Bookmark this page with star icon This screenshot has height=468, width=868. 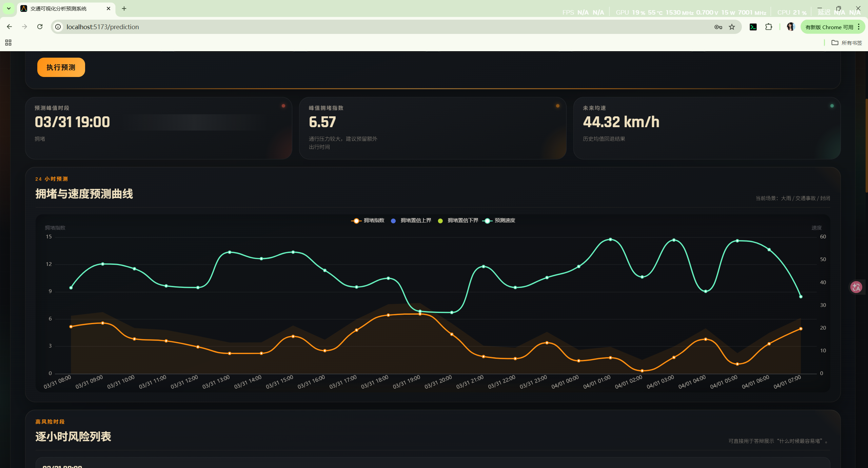tap(732, 27)
